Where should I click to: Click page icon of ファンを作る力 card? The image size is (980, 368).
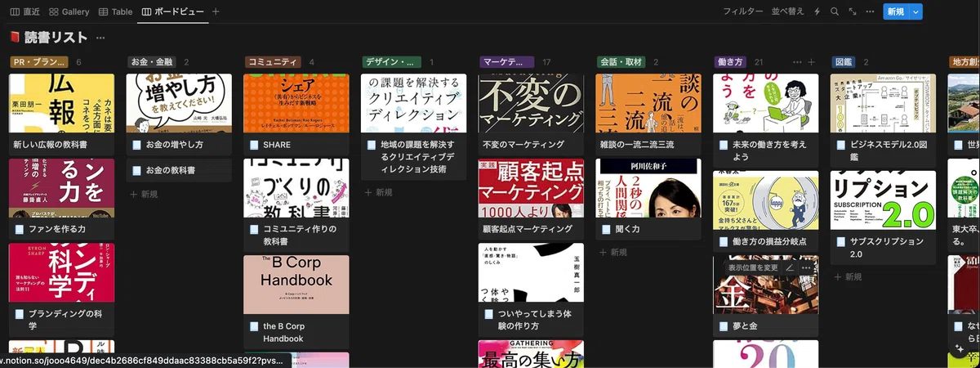point(19,229)
